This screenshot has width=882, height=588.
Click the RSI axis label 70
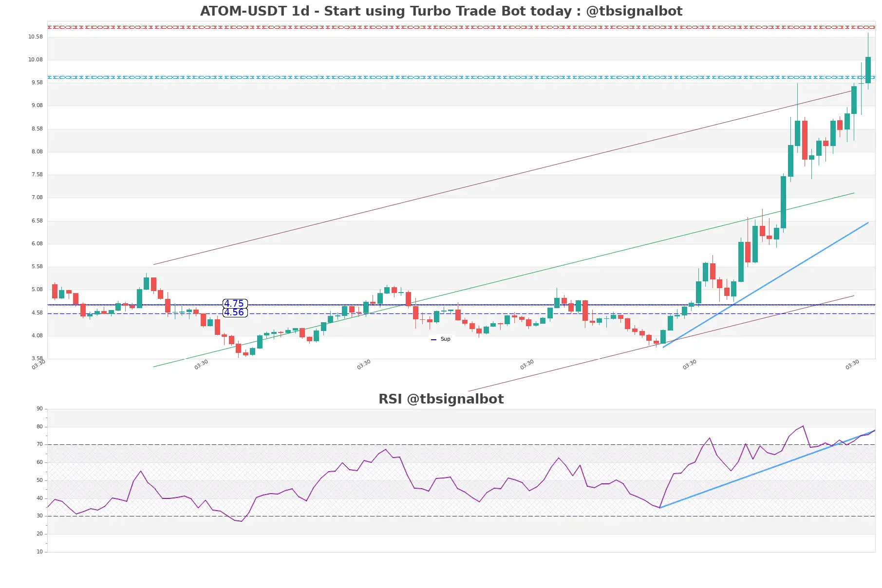pos(39,444)
